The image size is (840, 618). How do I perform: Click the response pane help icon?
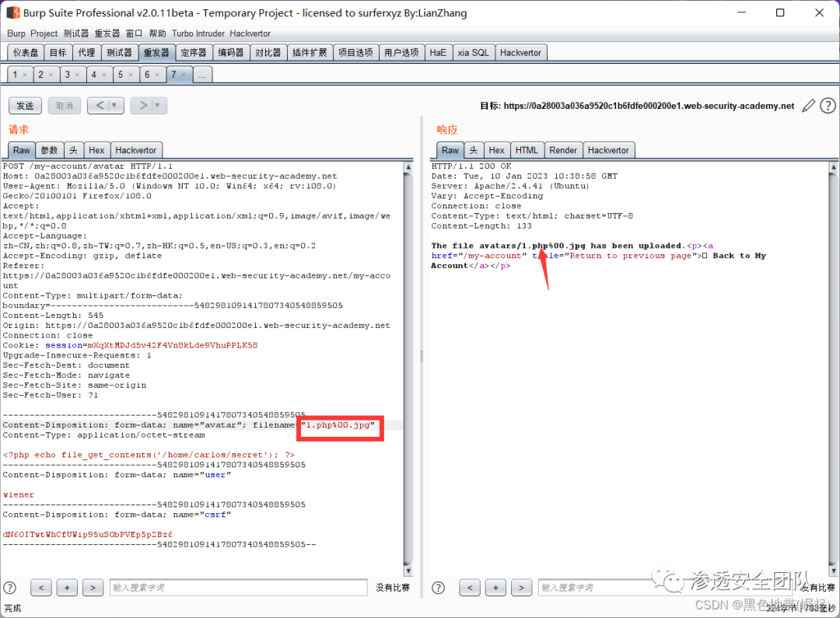coord(438,588)
